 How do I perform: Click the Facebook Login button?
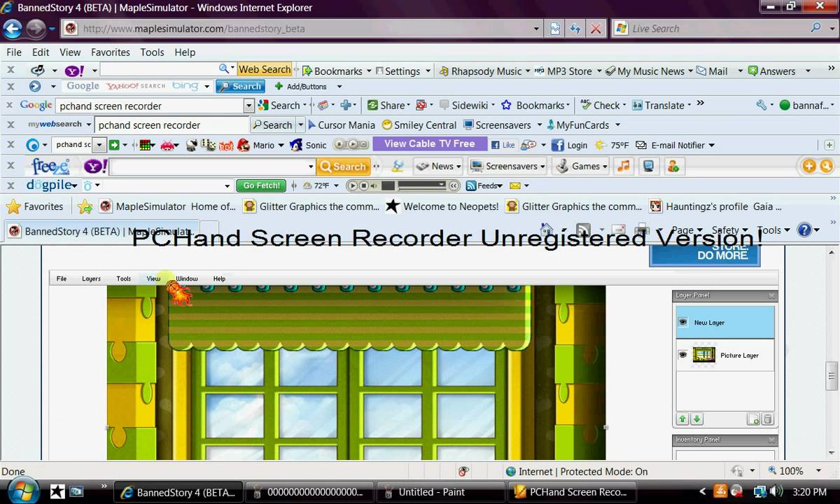[x=569, y=145]
